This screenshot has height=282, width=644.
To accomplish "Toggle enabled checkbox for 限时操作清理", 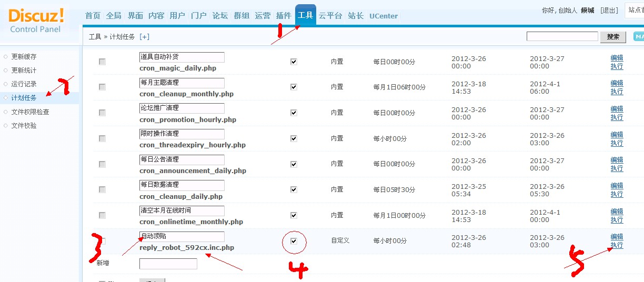I will click(x=294, y=138).
